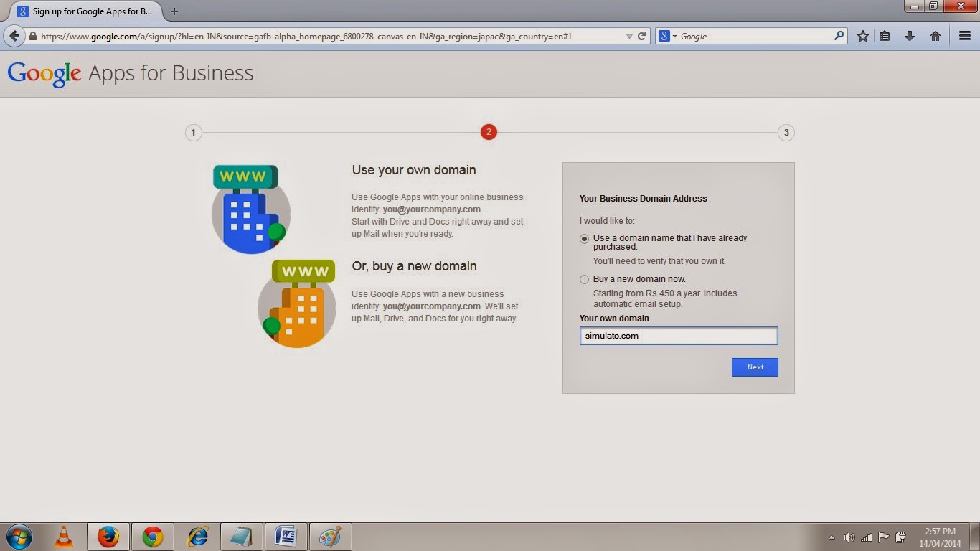Open the Firefox hamburger menu

click(964, 36)
